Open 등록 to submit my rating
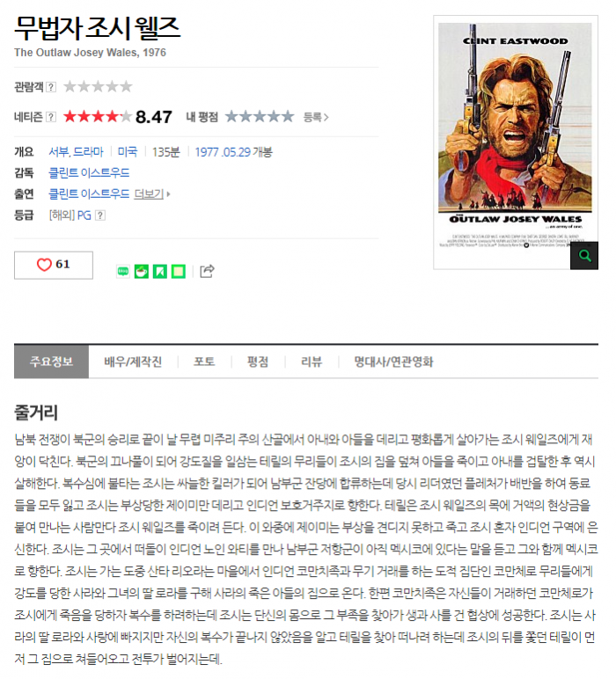The image size is (616, 679). (x=316, y=117)
